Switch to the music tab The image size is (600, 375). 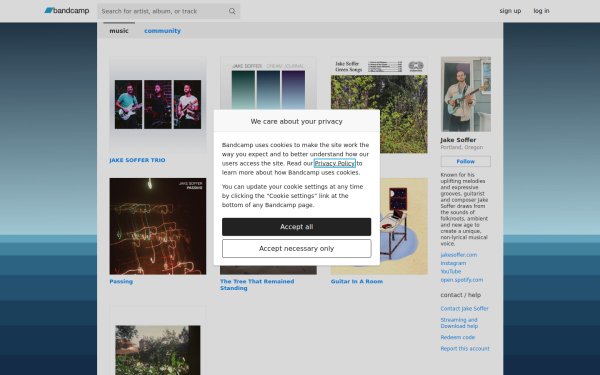119,31
